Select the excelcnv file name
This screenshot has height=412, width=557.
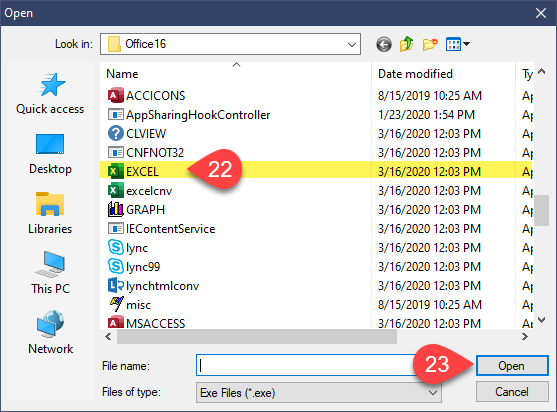[149, 191]
